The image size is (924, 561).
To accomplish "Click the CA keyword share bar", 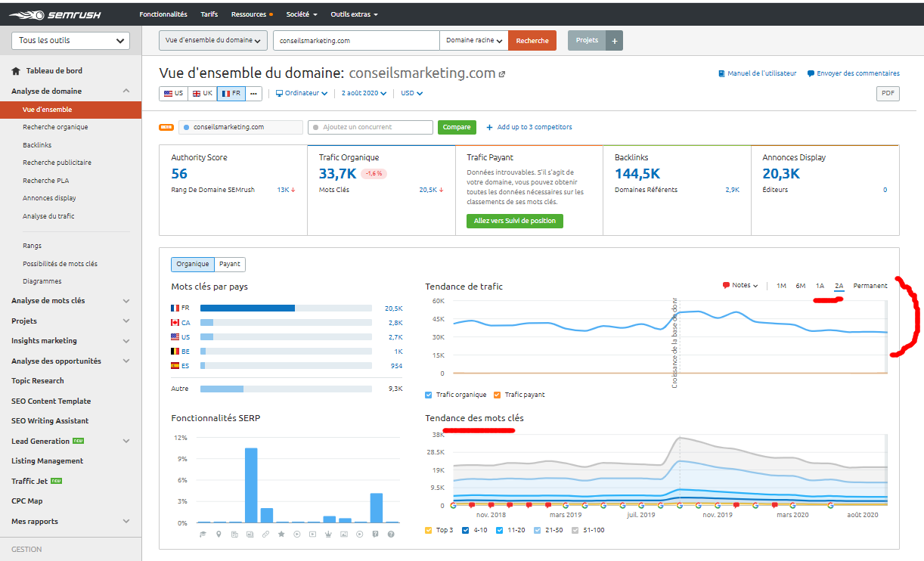I will pos(286,323).
